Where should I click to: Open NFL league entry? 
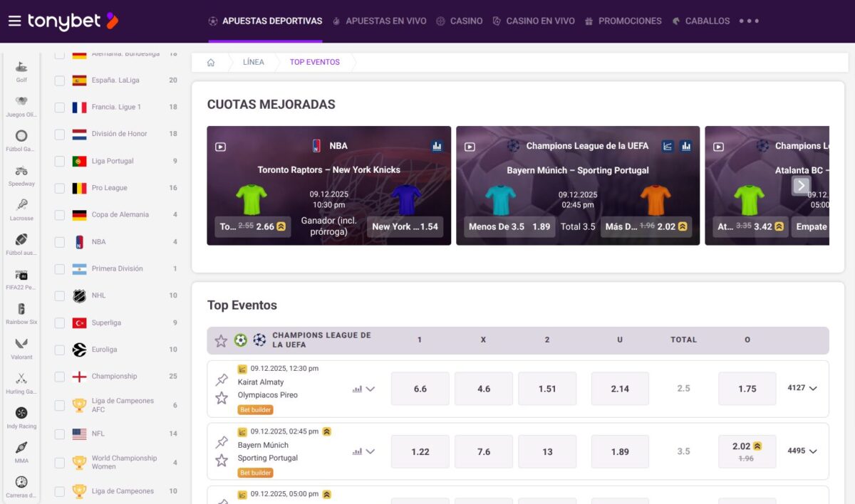(98, 434)
